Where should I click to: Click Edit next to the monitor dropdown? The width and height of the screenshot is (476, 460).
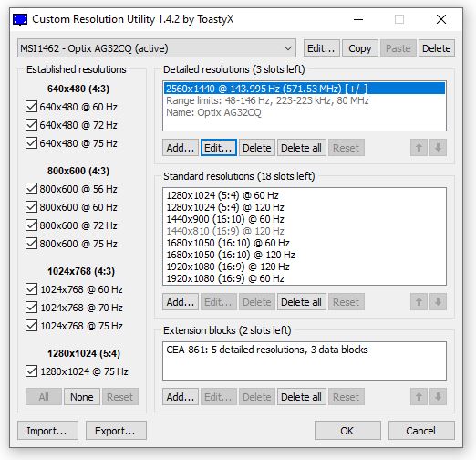point(321,48)
